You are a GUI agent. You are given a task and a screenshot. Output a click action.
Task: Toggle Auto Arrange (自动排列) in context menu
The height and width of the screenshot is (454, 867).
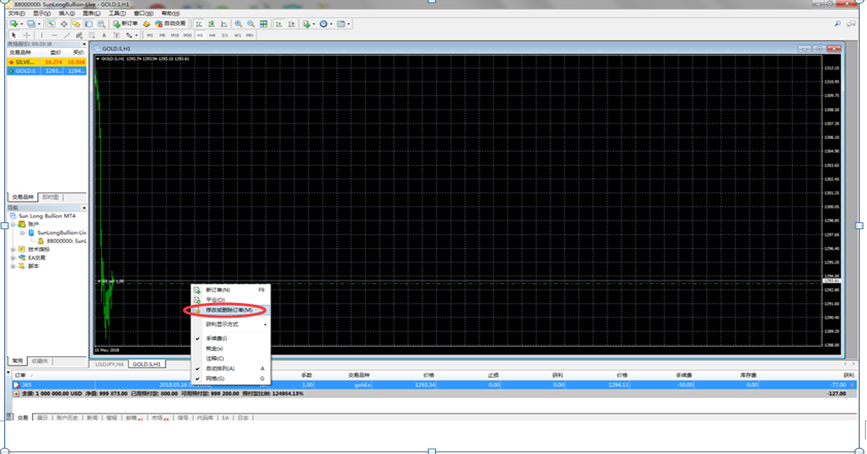pos(221,368)
